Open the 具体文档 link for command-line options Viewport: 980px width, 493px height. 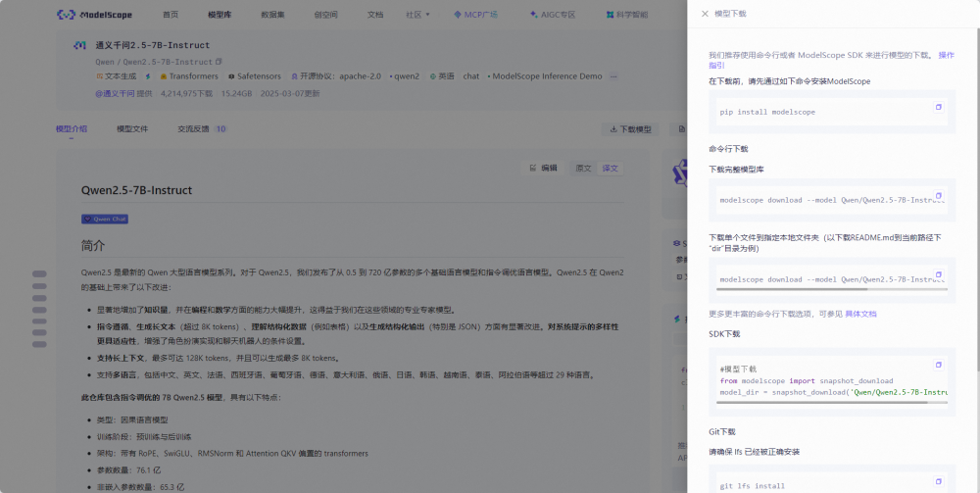pyautogui.click(x=860, y=314)
